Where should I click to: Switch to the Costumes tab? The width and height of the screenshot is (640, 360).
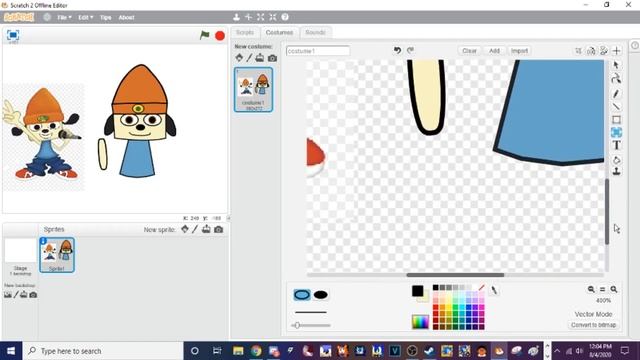pyautogui.click(x=279, y=32)
